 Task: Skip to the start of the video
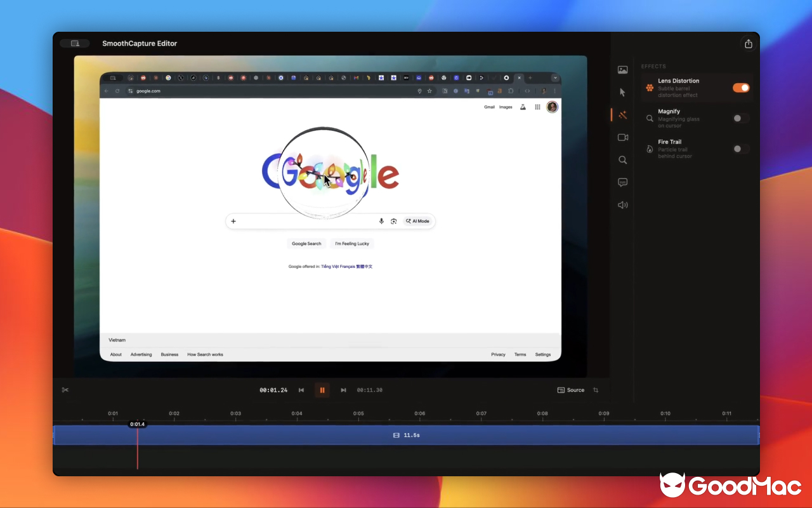pos(301,390)
